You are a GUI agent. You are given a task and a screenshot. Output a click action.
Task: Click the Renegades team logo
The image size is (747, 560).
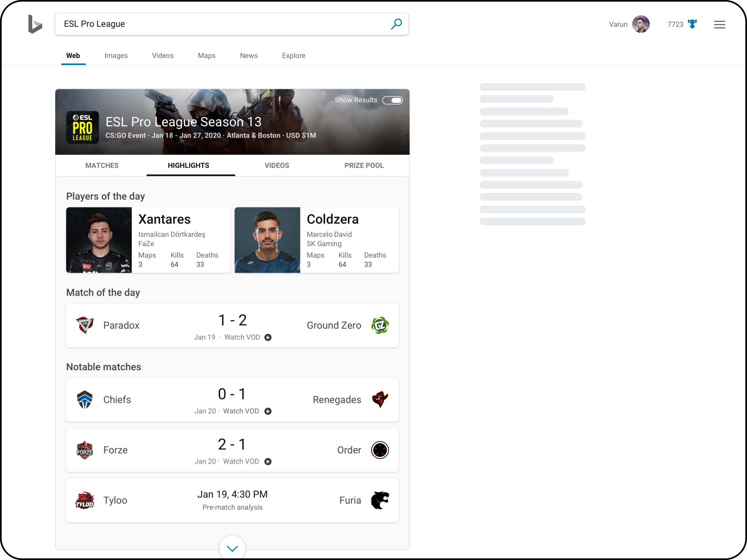click(380, 399)
